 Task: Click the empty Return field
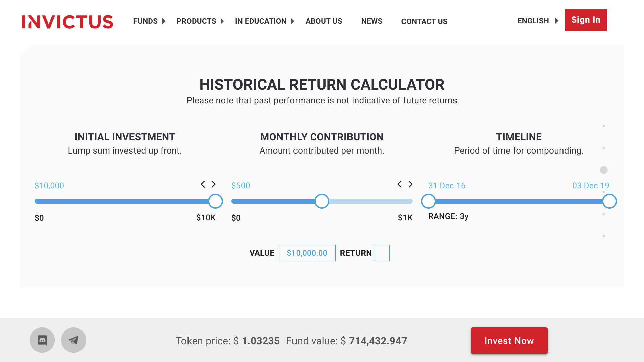(382, 253)
